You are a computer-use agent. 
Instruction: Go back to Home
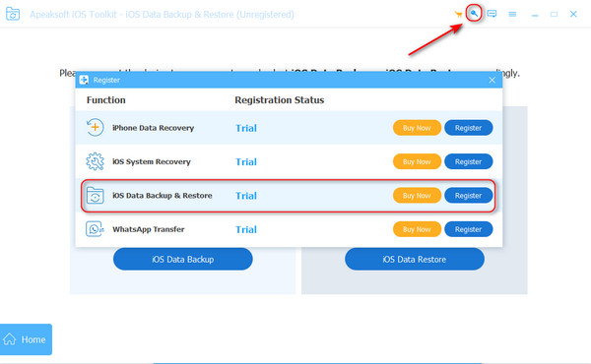26,339
